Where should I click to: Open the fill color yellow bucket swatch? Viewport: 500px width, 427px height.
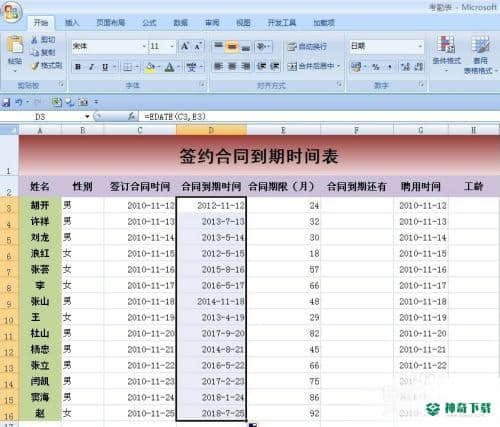tap(150, 67)
